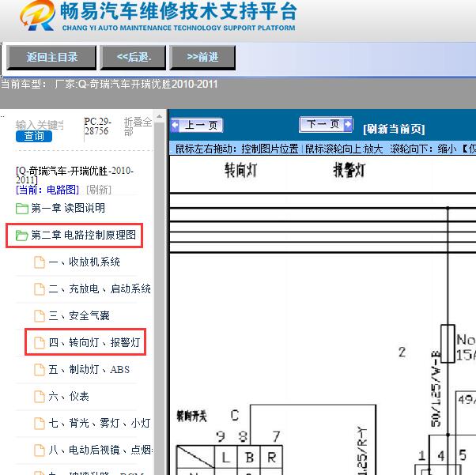This screenshot has height=475, width=476.
Task: Open 二、充放电、启动系统 diagram
Action: (100, 289)
